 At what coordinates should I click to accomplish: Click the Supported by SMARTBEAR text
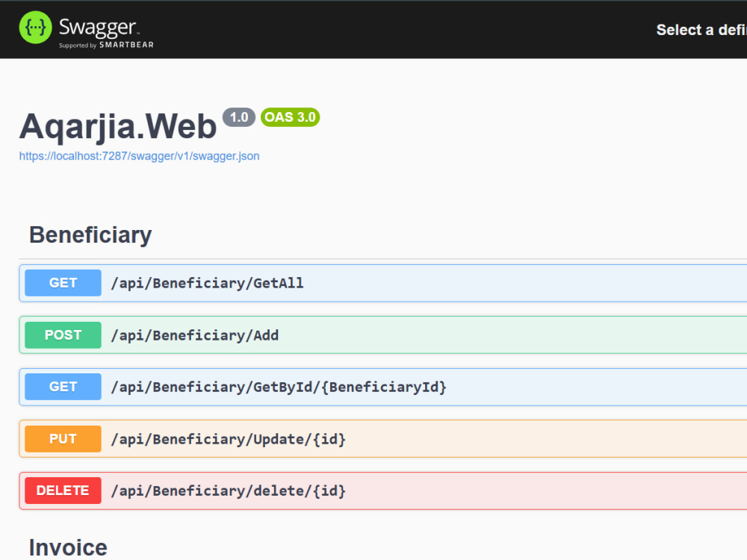[106, 45]
